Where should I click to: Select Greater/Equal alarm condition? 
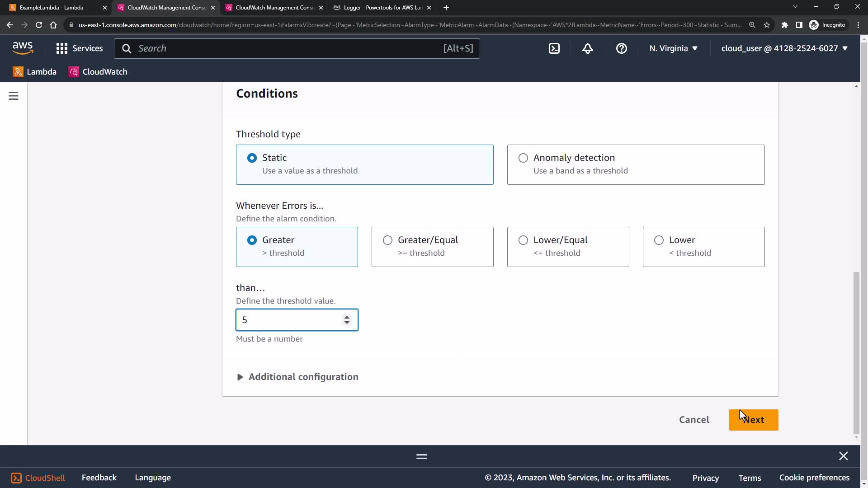387,240
